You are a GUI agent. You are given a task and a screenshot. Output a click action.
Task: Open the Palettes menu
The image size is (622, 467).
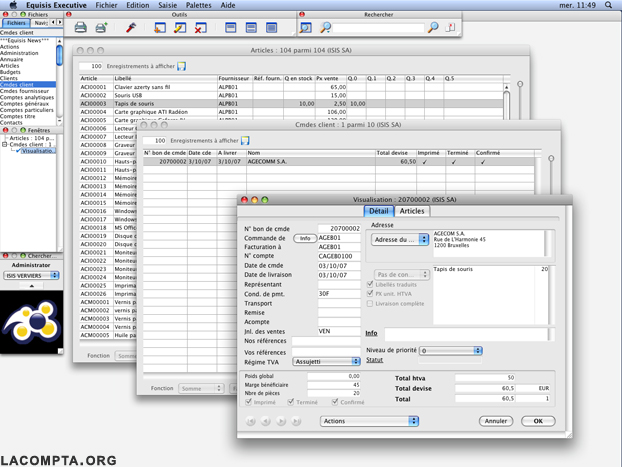tap(198, 5)
